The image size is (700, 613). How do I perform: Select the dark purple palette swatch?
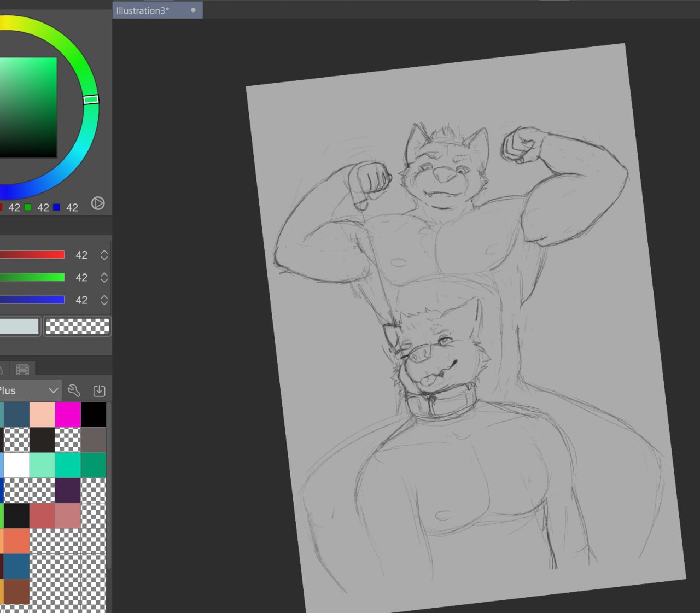coord(68,491)
